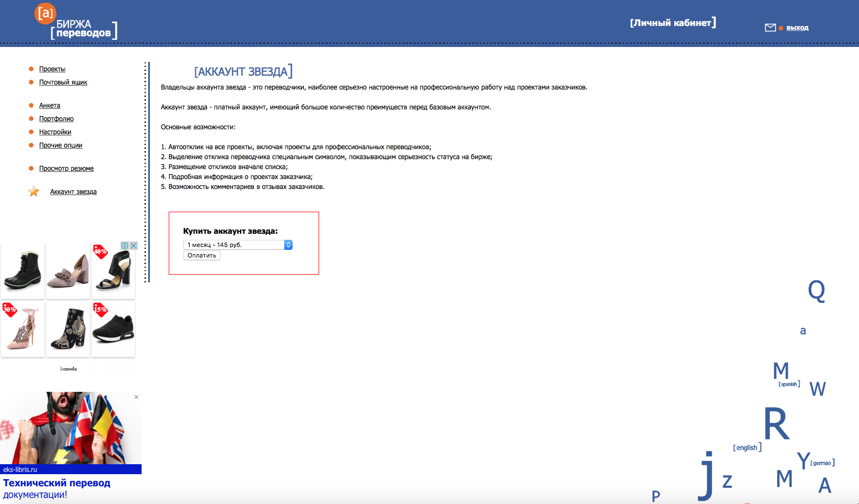Open the Технический перевод документации ad headline

[56, 489]
